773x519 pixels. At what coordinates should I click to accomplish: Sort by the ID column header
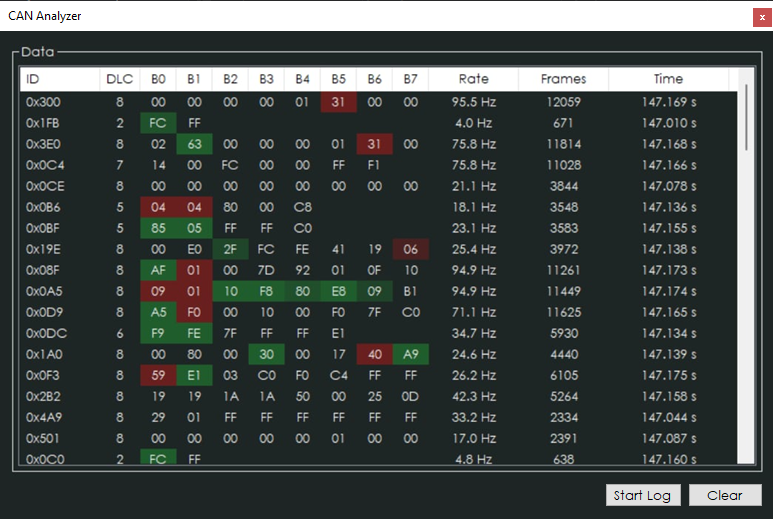[x=60, y=79]
